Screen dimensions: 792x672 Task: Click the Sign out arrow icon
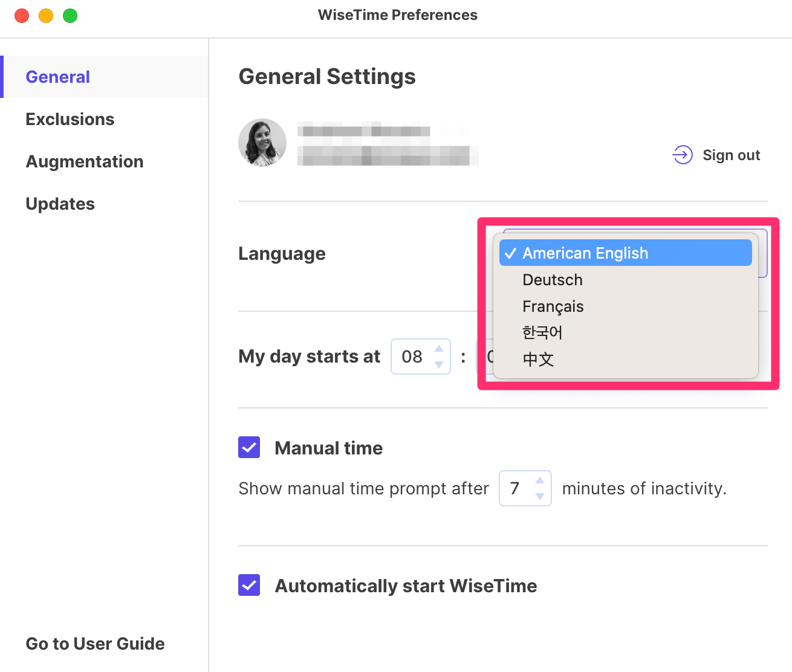[683, 155]
